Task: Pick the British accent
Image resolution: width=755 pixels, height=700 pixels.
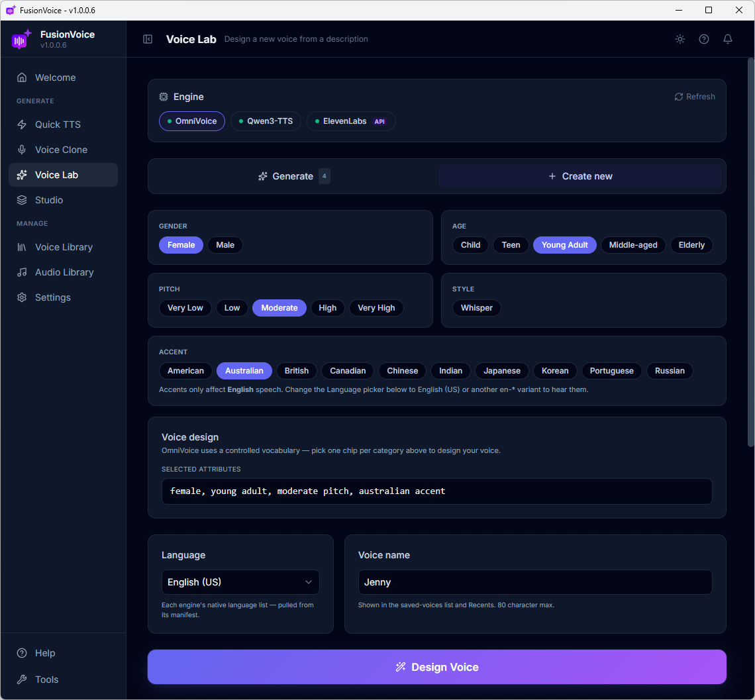Action: 297,371
